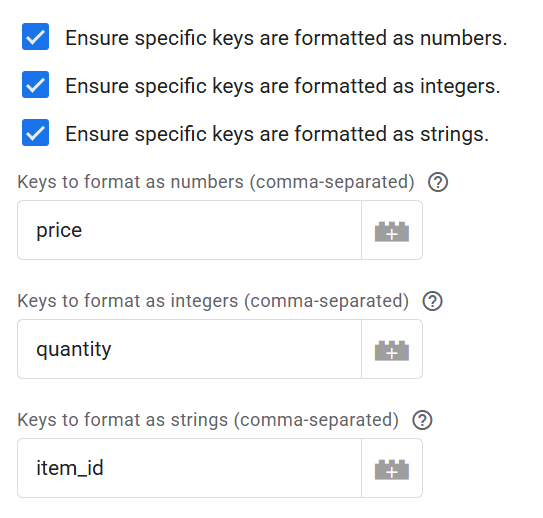Image resolution: width=543 pixels, height=518 pixels.
Task: Open variable picker for integers keys field
Action: point(392,349)
